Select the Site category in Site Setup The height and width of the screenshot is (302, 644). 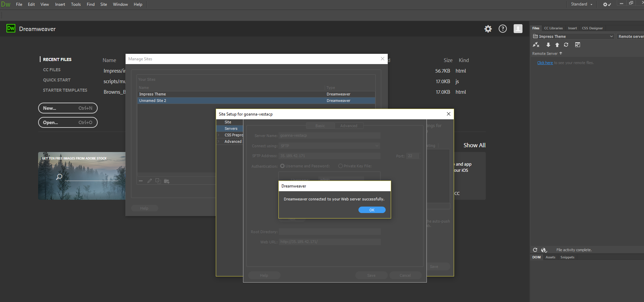[230, 122]
